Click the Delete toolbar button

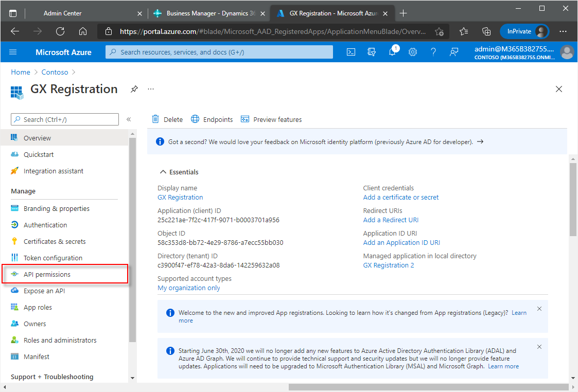click(167, 119)
